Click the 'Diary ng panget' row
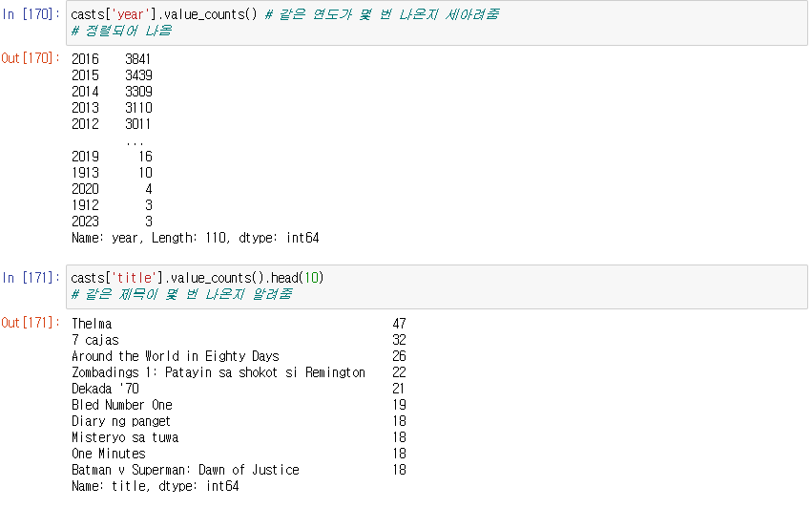Screen dimensions: 812x508 click(x=239, y=421)
